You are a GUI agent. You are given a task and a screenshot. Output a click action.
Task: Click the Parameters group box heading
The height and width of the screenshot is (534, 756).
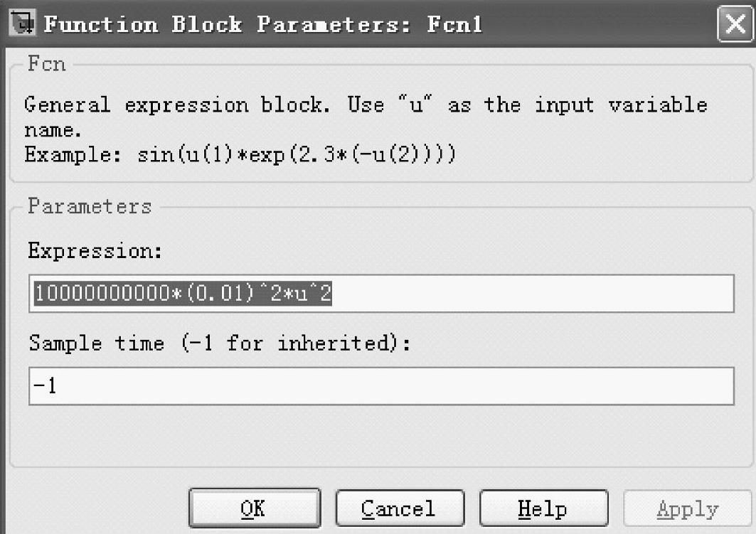coord(90,207)
